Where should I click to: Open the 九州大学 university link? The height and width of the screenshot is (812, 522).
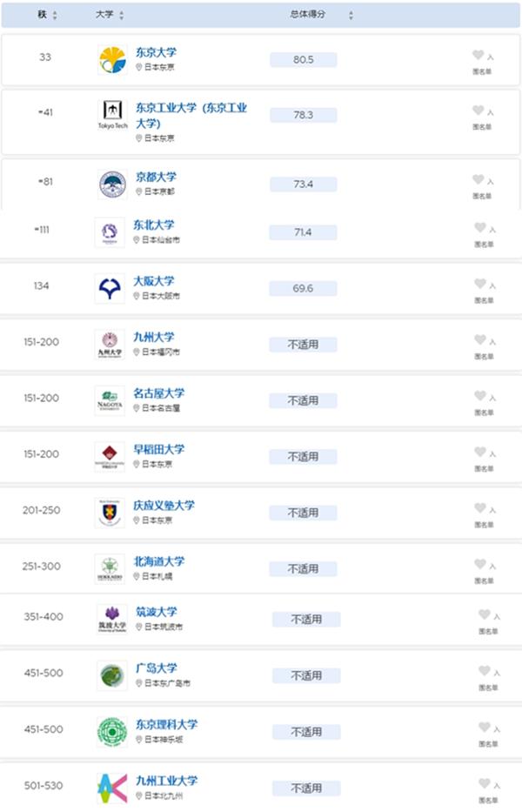(154, 337)
